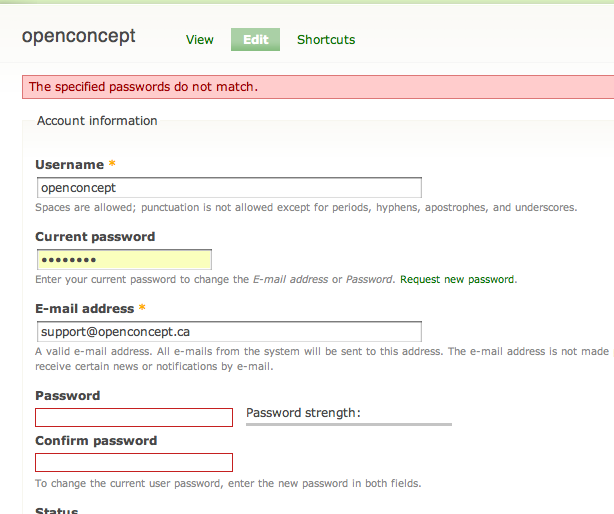This screenshot has height=514, width=614.
Task: Click the Username field label
Action: click(69, 164)
